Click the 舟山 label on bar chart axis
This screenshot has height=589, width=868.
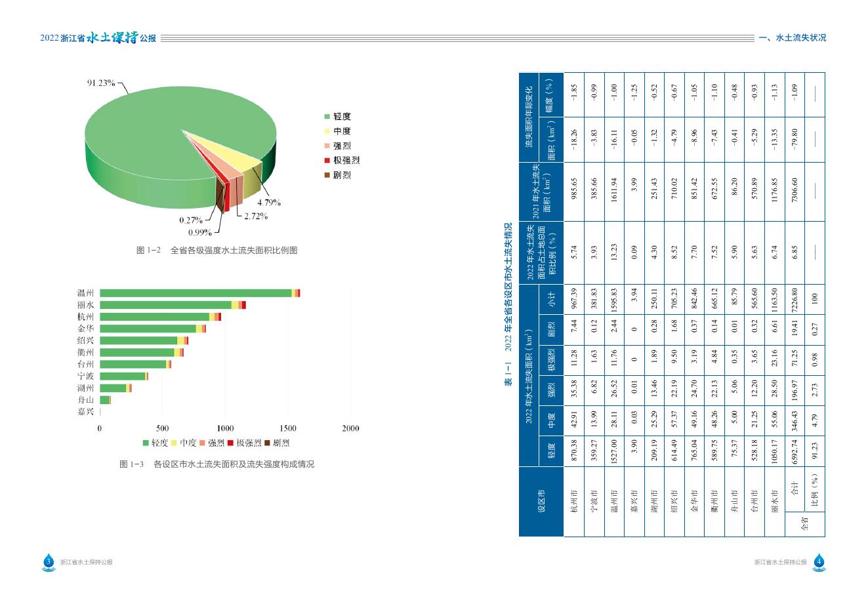pyautogui.click(x=85, y=399)
